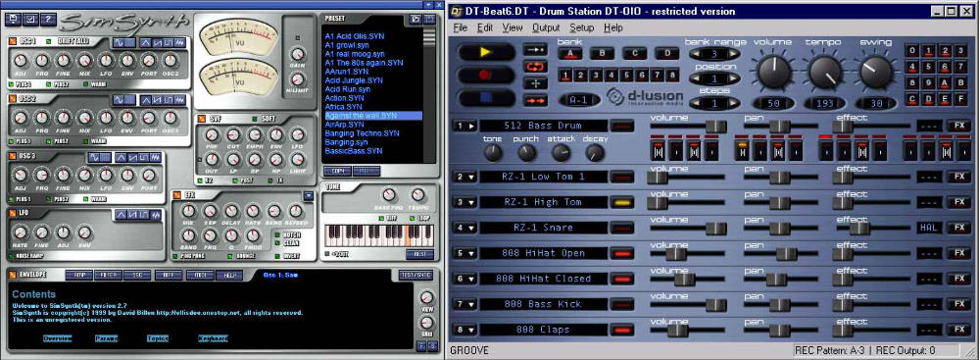The height and width of the screenshot is (360, 980).
Task: Open FX for RZ-1 Snare channel
Action: [958, 228]
